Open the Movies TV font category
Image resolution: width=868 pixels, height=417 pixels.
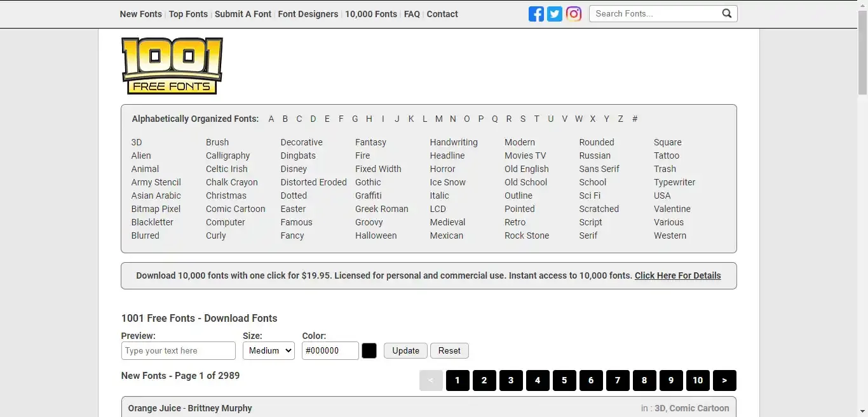[x=526, y=156]
